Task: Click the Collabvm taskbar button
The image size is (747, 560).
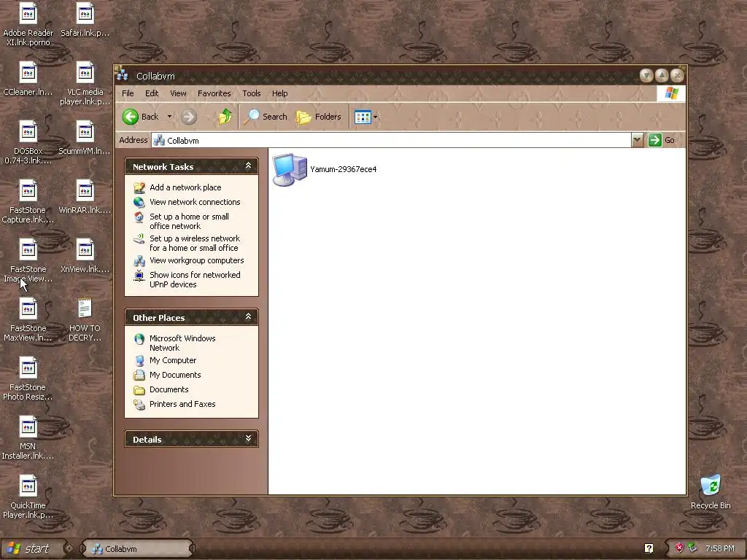Action: coord(138,548)
